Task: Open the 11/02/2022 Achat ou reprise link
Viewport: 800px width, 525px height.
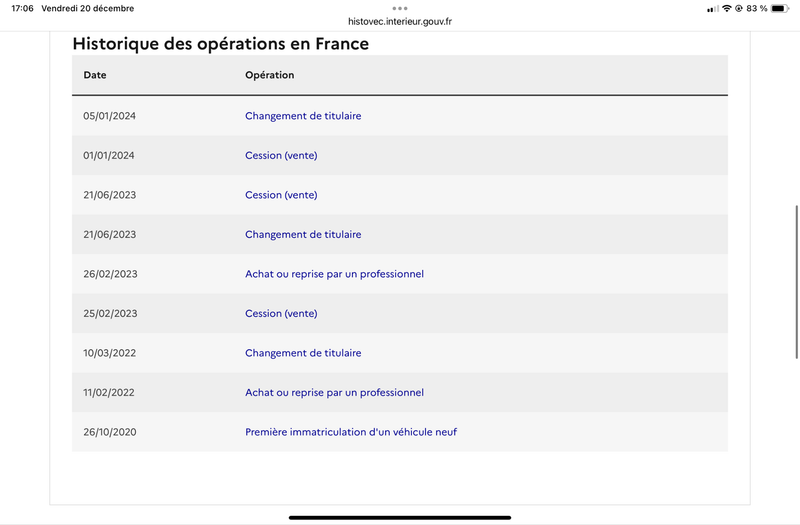Action: (x=334, y=392)
